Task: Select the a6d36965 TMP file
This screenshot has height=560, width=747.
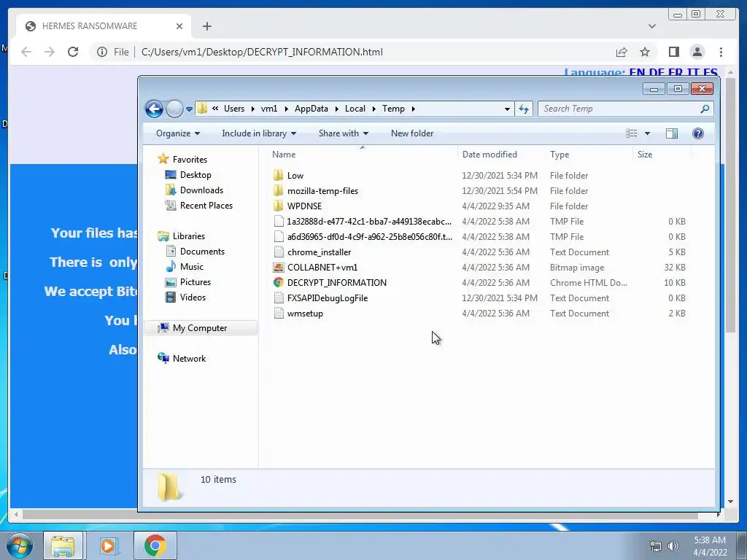Action: point(480,237)
